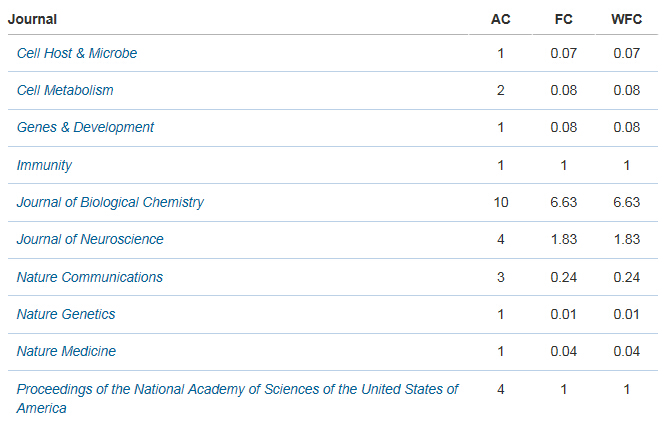Open the Journal of Neuroscience link

(x=90, y=239)
